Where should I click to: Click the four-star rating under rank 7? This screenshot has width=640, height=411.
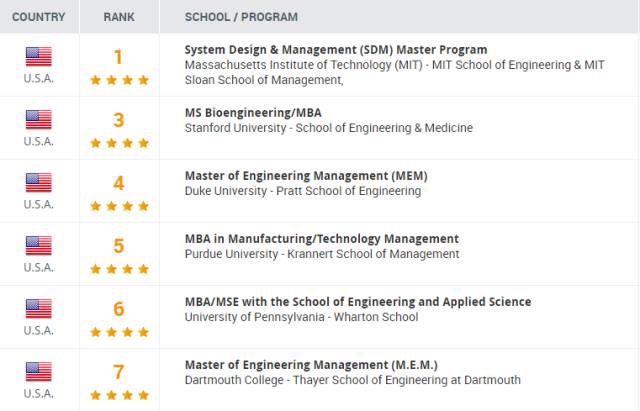[x=119, y=395]
